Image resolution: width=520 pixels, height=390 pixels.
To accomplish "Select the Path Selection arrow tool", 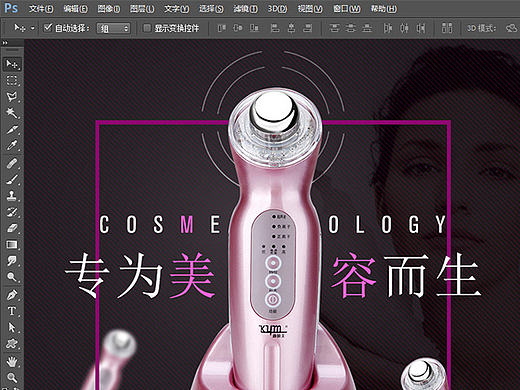I will tap(12, 327).
